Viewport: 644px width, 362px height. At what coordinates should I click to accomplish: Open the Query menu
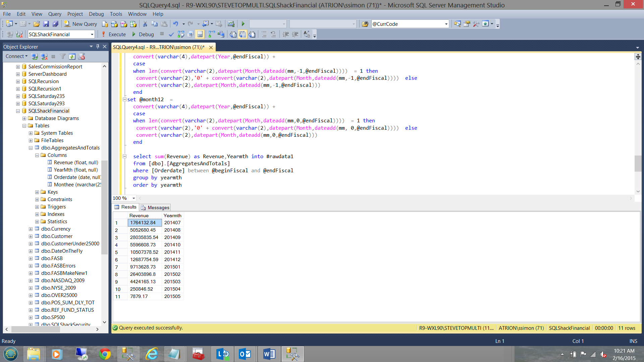55,14
